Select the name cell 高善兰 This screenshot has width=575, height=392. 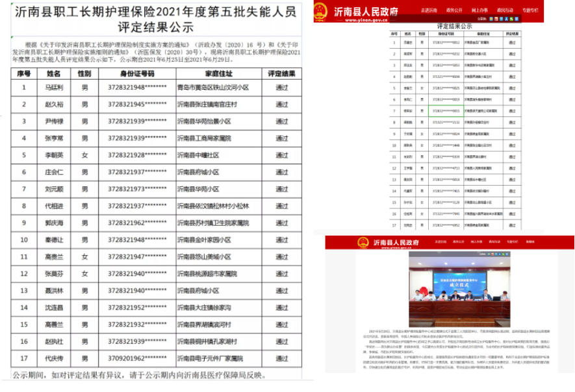point(54,325)
